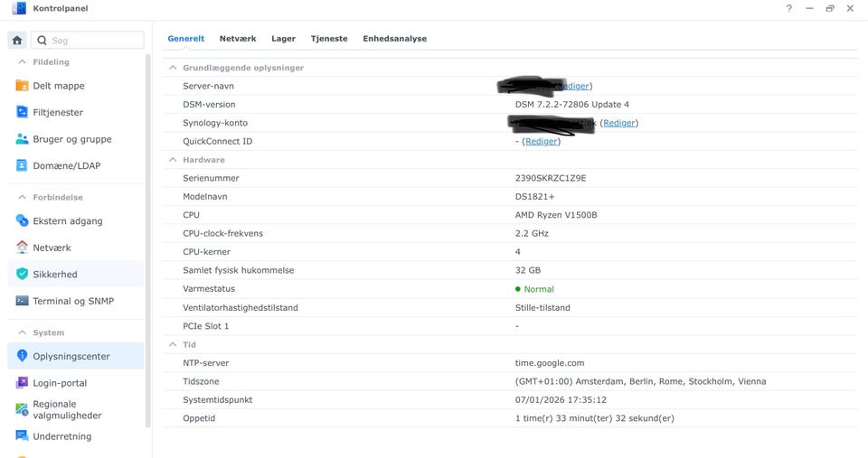Viewport: 868px width, 458px height.
Task: Select the Terminal og SNMP sidebar label
Action: (x=73, y=301)
